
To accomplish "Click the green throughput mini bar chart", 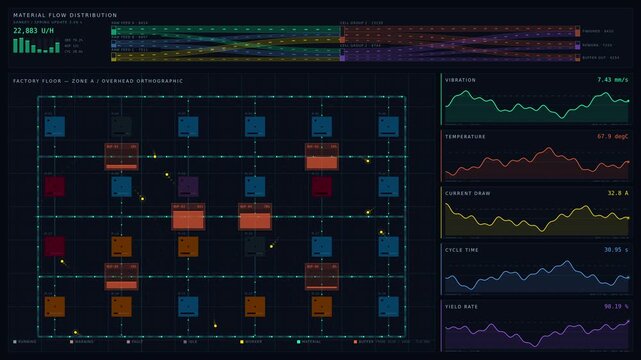I will pyautogui.click(x=36, y=45).
